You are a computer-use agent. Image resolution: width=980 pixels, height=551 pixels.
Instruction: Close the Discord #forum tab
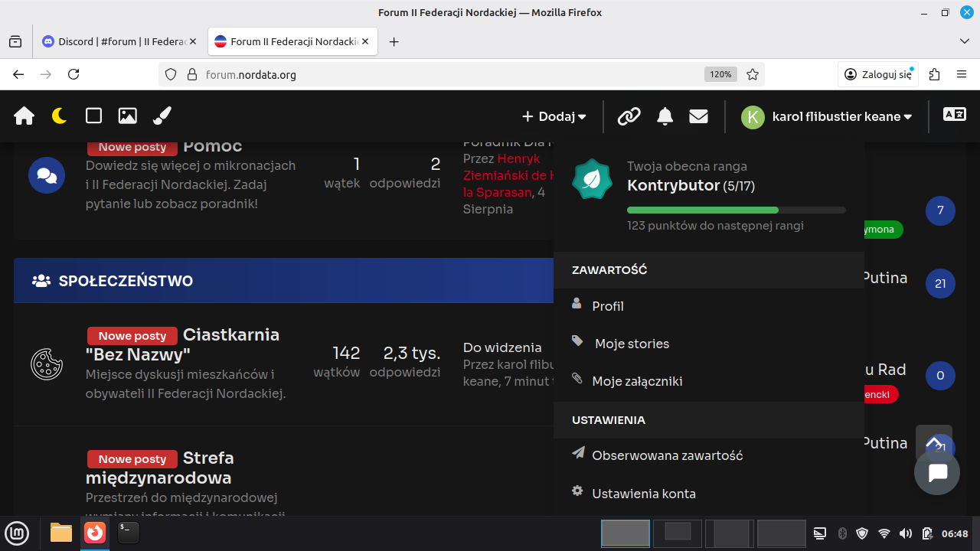[192, 42]
